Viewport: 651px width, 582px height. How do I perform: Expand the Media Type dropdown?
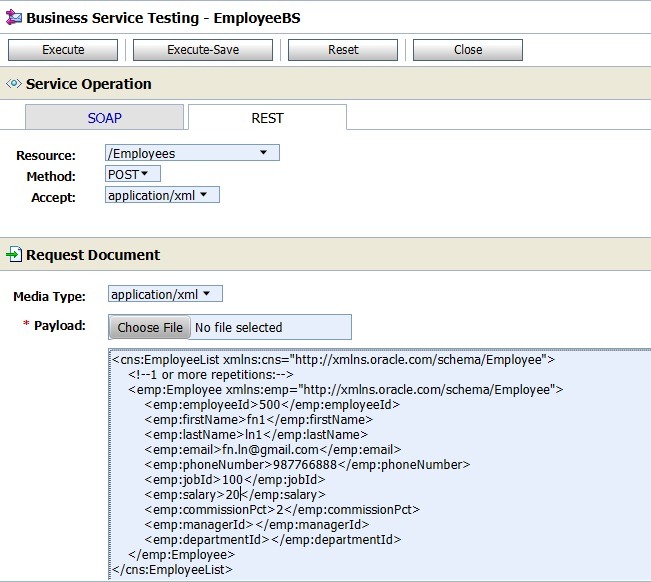pos(165,295)
